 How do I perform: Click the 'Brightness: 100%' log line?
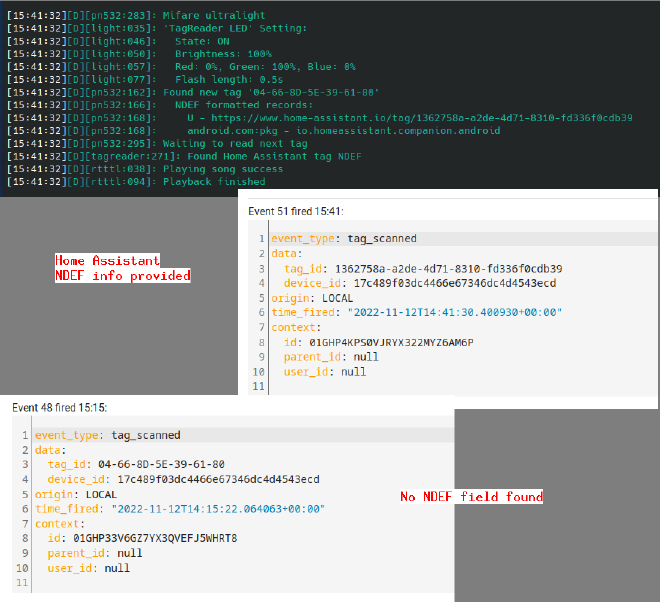tap(139, 54)
